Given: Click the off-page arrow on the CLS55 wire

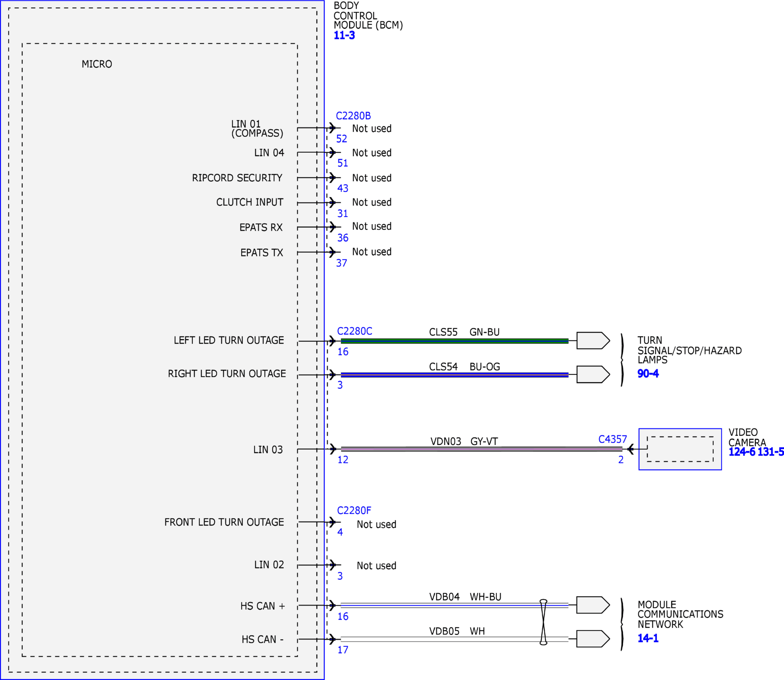Looking at the screenshot, I should (x=593, y=341).
